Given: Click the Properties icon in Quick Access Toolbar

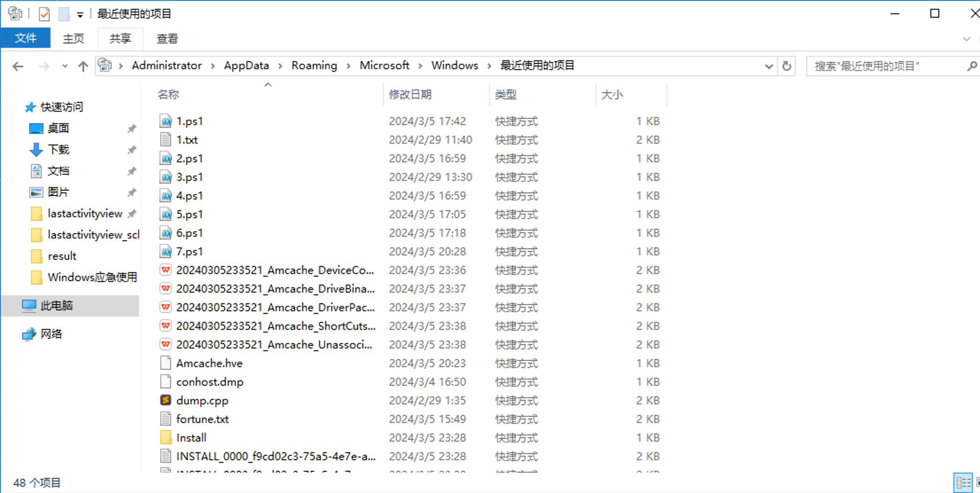Looking at the screenshot, I should [44, 14].
